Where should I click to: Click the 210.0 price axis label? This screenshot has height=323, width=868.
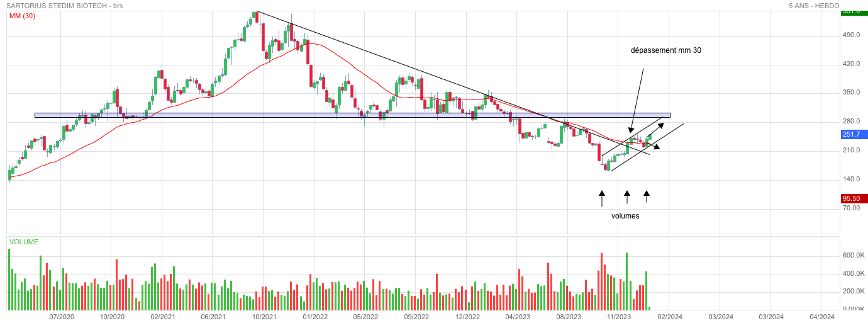click(851, 150)
